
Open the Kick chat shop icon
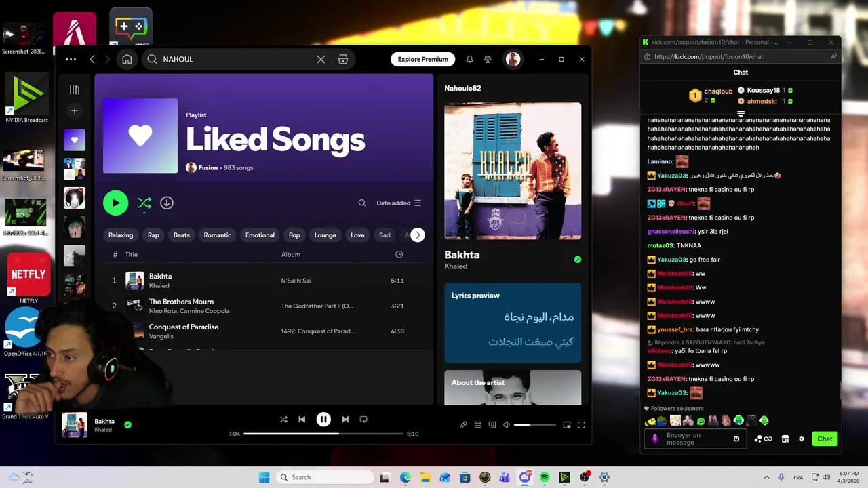(785, 439)
